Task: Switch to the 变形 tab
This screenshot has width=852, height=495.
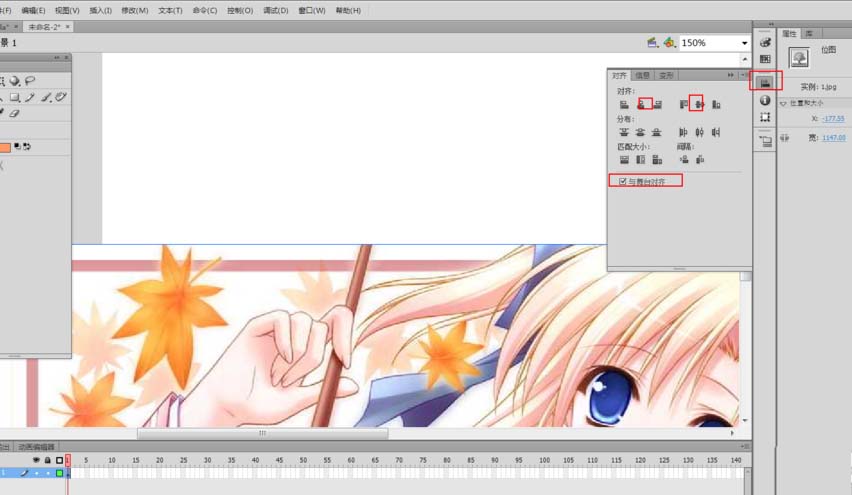Action: tap(666, 76)
